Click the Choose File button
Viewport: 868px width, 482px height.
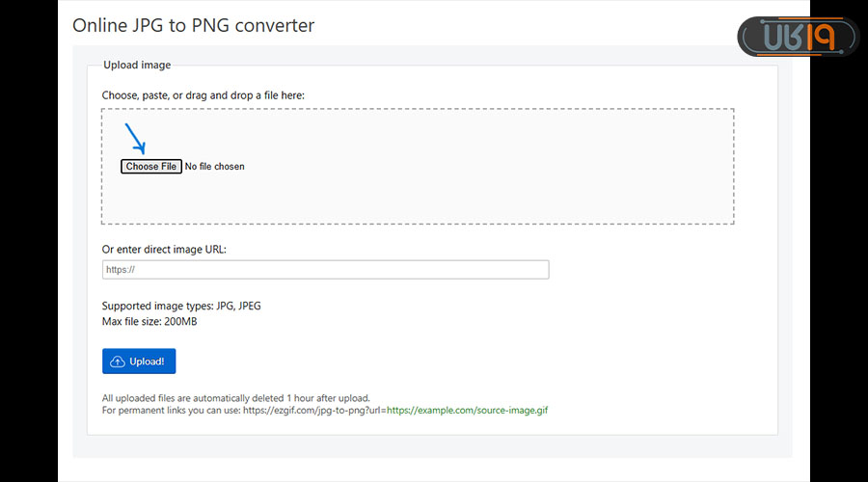coord(151,167)
